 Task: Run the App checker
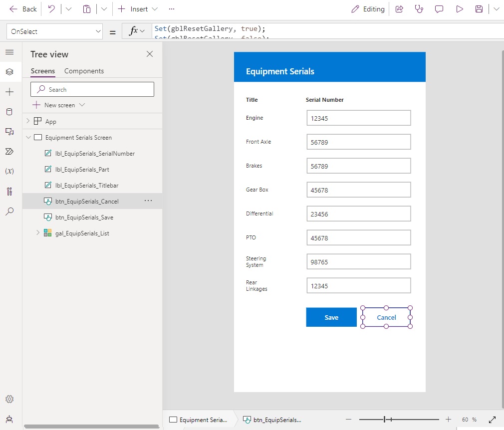[419, 9]
